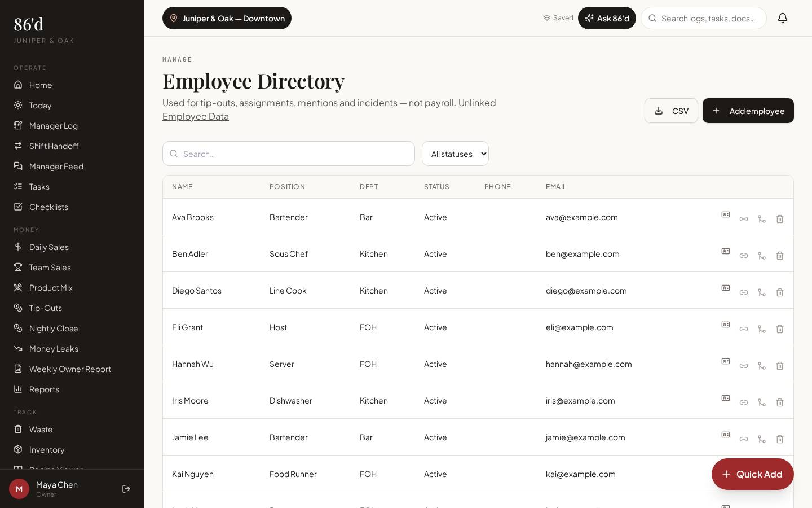Open the notifications bell
The width and height of the screenshot is (812, 508).
click(x=783, y=18)
